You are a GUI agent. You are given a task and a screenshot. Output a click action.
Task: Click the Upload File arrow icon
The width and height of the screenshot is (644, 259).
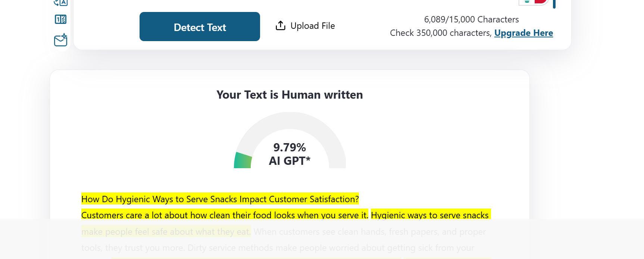click(x=281, y=25)
